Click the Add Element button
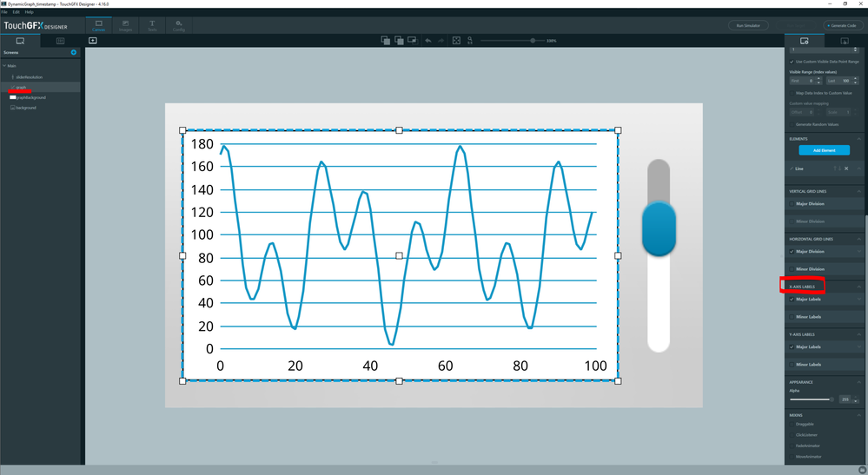This screenshot has width=868, height=475. [x=825, y=150]
